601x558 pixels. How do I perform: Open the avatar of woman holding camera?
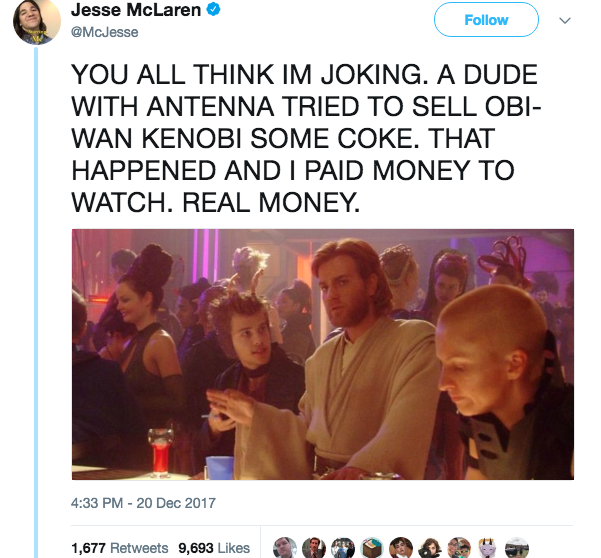point(430,548)
